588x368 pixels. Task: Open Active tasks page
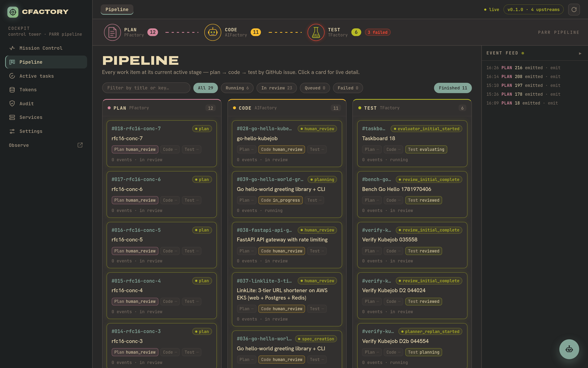pos(46,76)
